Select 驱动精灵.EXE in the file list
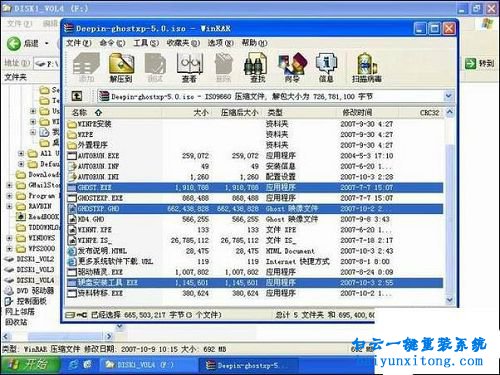Screen dimensions: 500x375 point(255,272)
